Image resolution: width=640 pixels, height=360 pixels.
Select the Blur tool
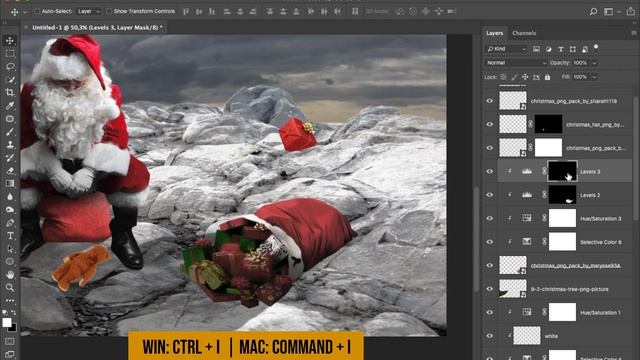point(10,197)
